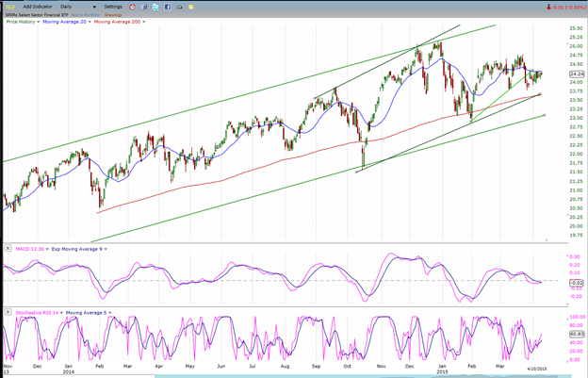Open the chart Settings menu
The image size is (588, 378).
pos(113,7)
